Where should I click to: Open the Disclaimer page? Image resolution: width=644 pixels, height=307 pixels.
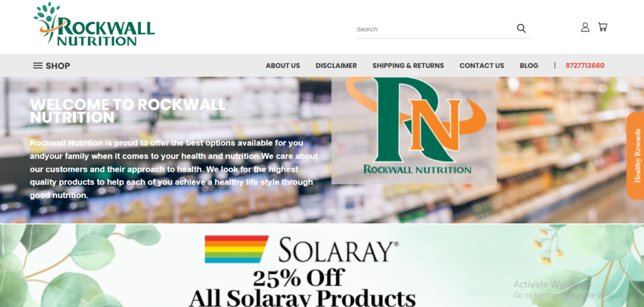[336, 66]
